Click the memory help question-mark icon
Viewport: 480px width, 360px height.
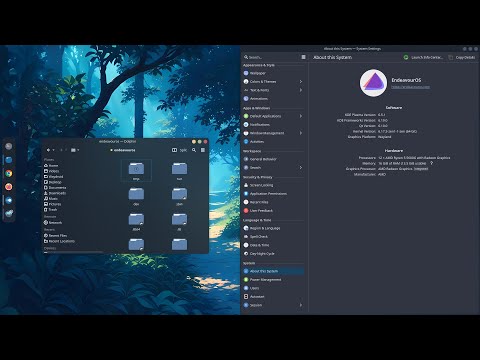431,163
